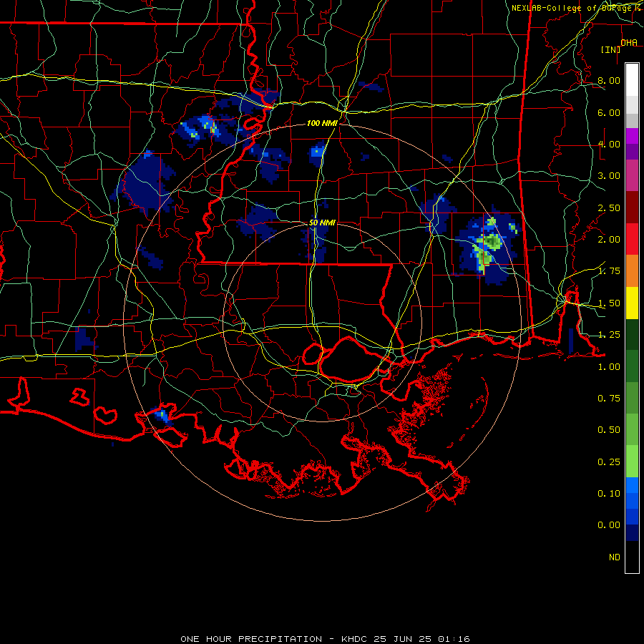Image resolution: width=644 pixels, height=644 pixels.
Task: Pick the yellow legend swatch
Action: point(632,303)
